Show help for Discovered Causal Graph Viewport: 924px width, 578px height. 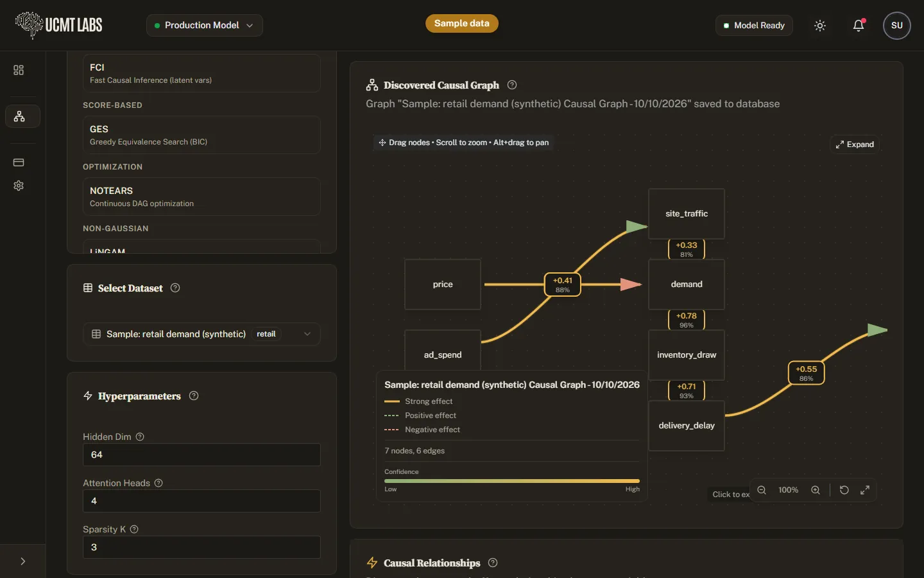click(x=512, y=85)
